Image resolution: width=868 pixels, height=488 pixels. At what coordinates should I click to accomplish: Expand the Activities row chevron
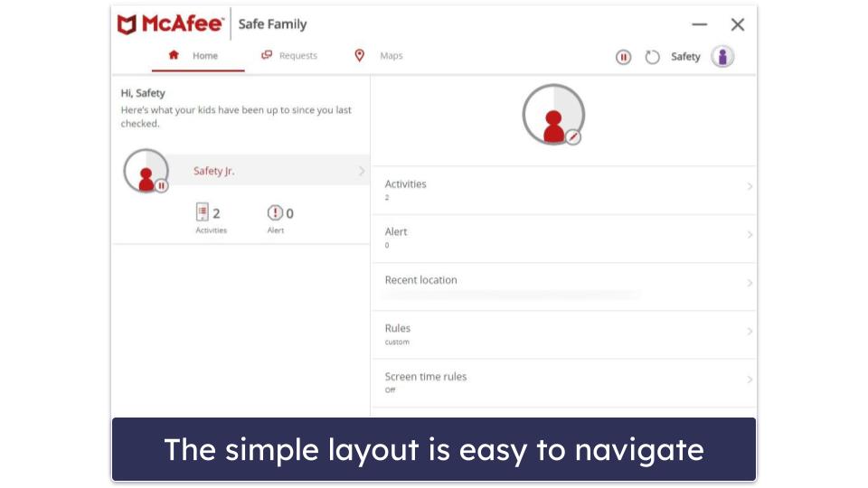(x=750, y=186)
